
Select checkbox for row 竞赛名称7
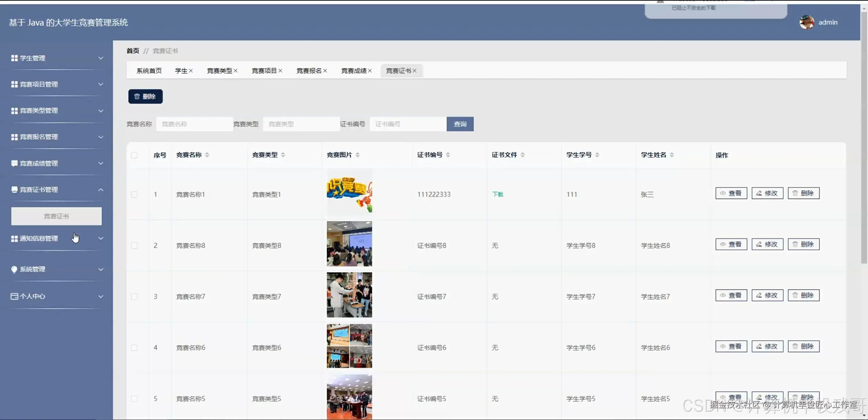(134, 297)
